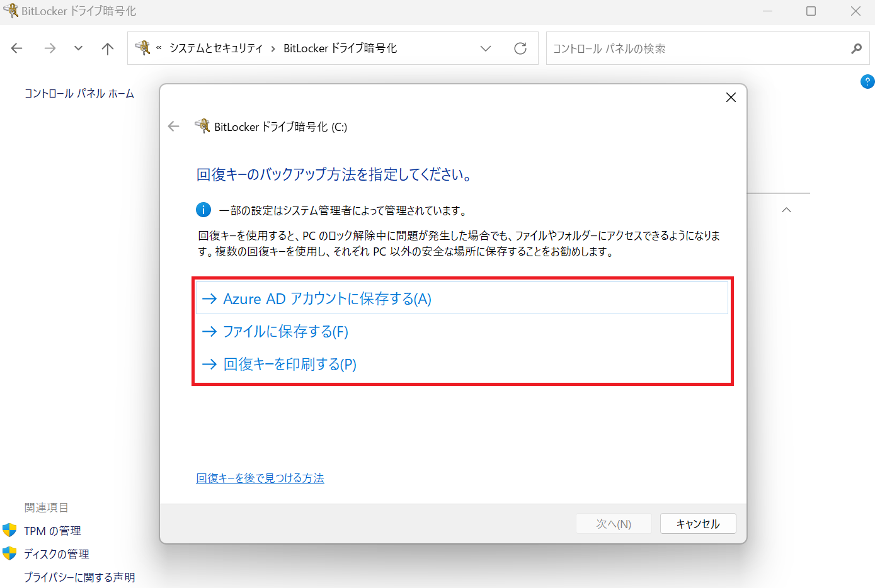
Task: Close the BitLocker Control Panel window
Action: click(x=855, y=11)
